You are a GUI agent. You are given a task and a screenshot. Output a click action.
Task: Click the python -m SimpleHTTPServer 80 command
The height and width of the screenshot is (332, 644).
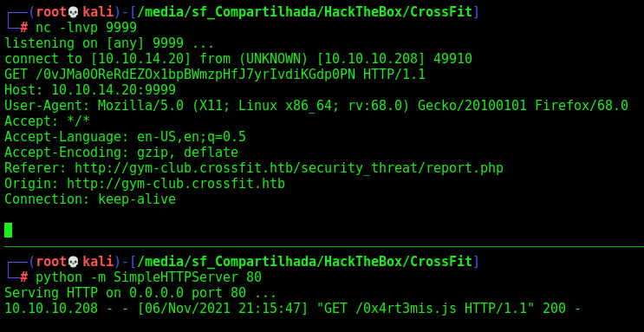pyautogui.click(x=149, y=277)
